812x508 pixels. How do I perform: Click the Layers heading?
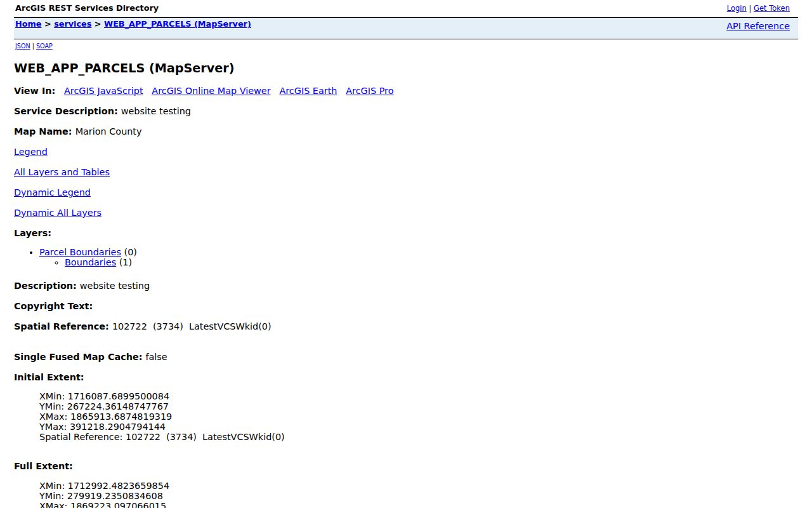click(x=33, y=233)
